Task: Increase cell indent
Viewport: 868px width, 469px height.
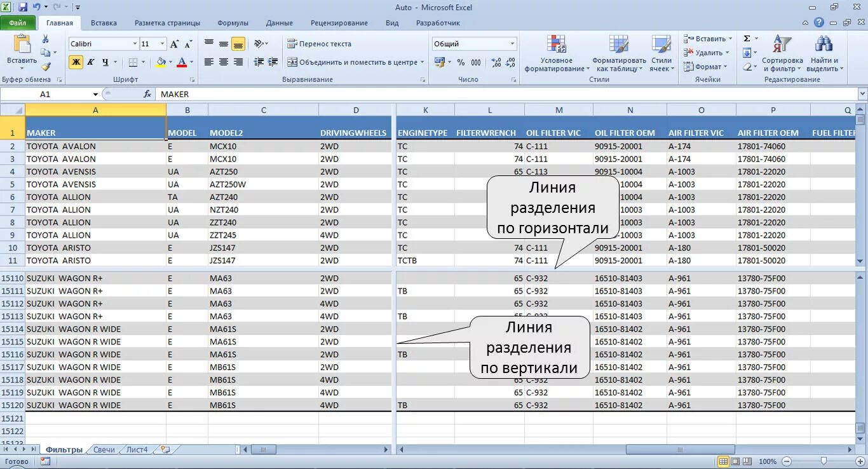Action: point(273,62)
